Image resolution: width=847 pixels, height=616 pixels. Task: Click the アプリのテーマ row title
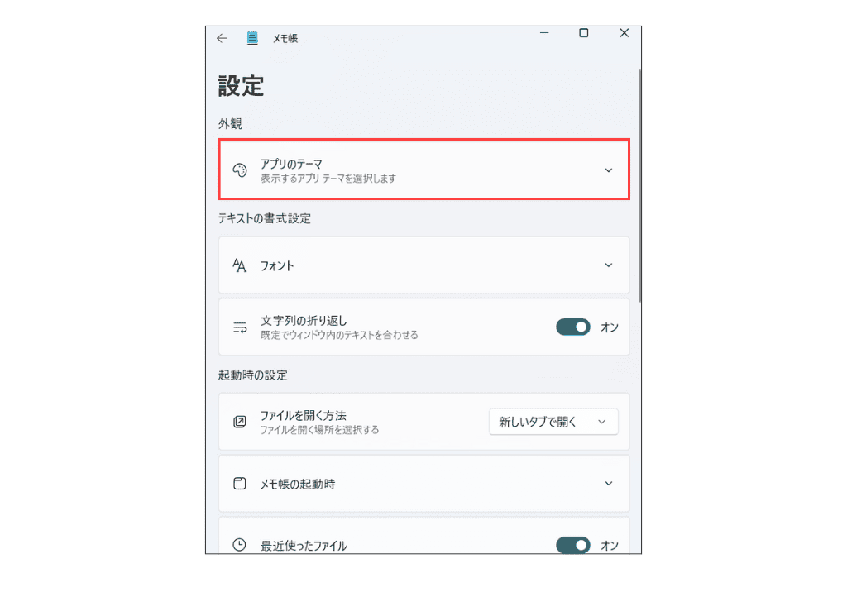tap(291, 164)
